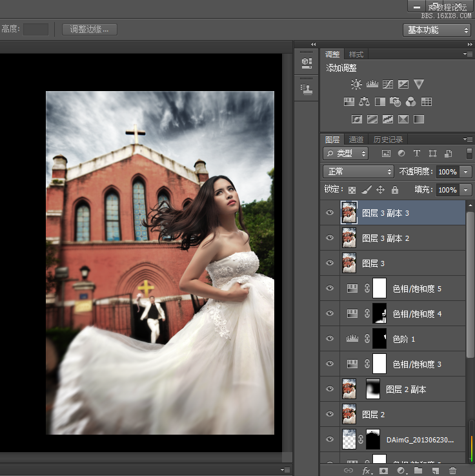Select the 图层 2 layer thumbnail
This screenshot has width=475, height=476.
click(349, 414)
